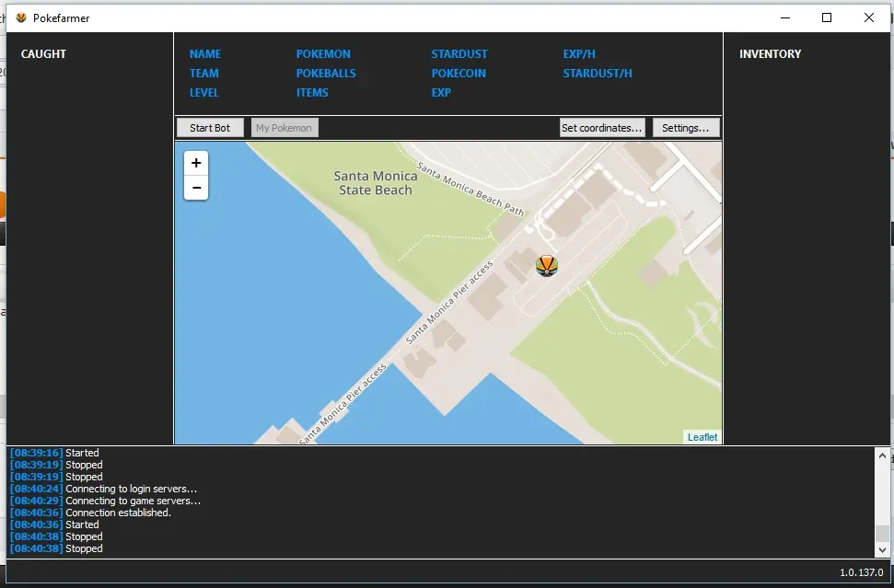Open the Settings dialog
The width and height of the screenshot is (894, 588).
click(686, 128)
